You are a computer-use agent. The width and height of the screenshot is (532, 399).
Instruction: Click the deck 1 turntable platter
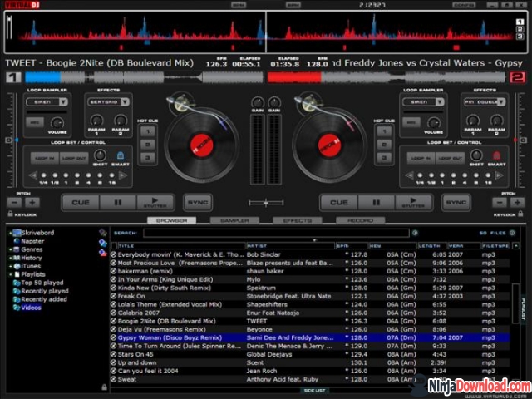pyautogui.click(x=202, y=146)
